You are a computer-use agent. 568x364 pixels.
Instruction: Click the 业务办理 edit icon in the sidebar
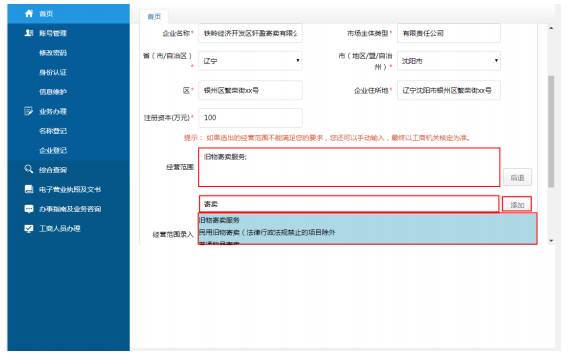[29, 111]
